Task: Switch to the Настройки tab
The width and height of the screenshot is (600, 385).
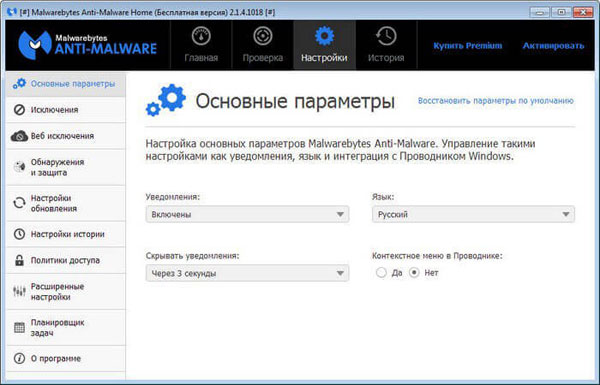Action: (x=324, y=45)
